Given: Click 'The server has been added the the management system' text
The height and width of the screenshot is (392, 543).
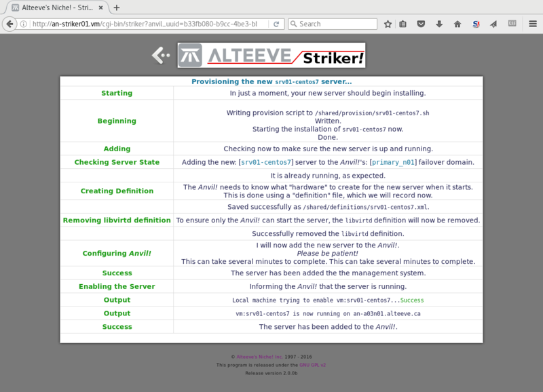Looking at the screenshot, I should [x=329, y=273].
